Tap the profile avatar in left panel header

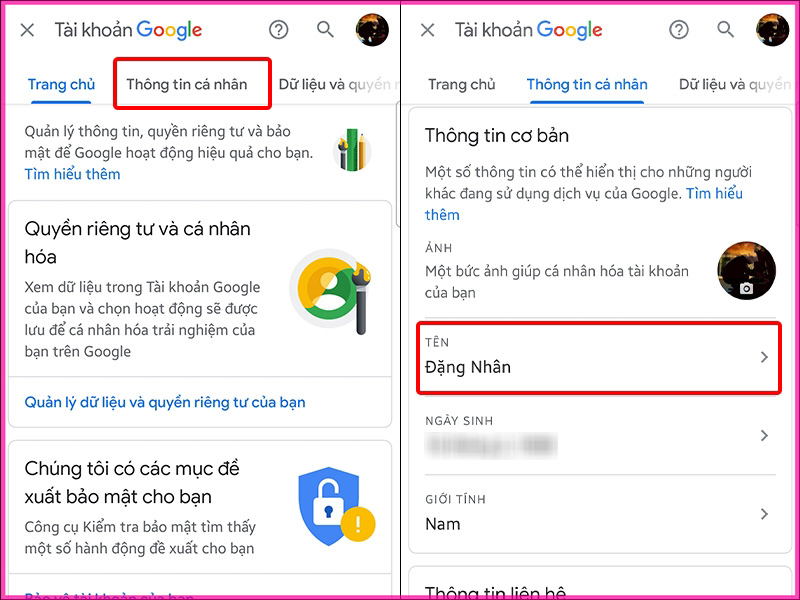pyautogui.click(x=372, y=30)
